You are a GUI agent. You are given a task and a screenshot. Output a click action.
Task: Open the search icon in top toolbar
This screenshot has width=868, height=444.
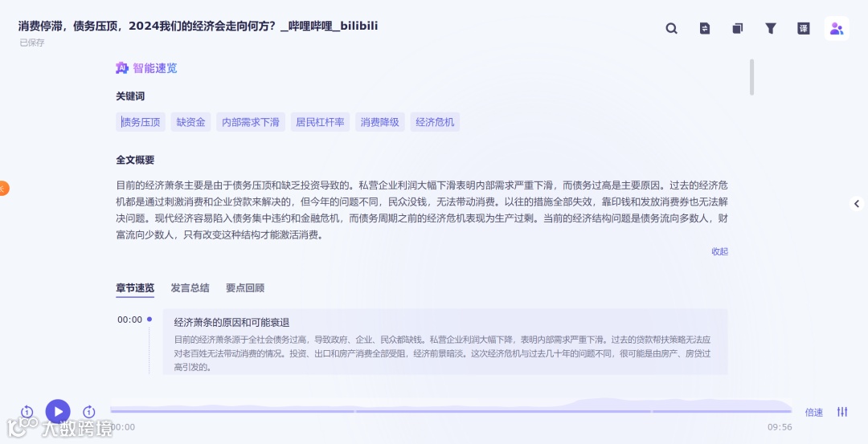[671, 28]
